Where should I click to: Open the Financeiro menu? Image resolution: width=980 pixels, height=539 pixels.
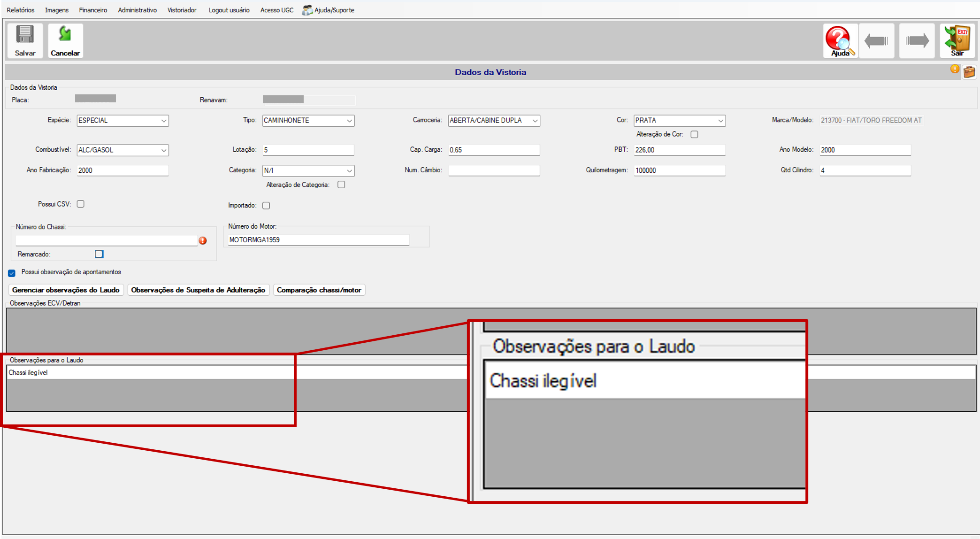click(x=93, y=10)
